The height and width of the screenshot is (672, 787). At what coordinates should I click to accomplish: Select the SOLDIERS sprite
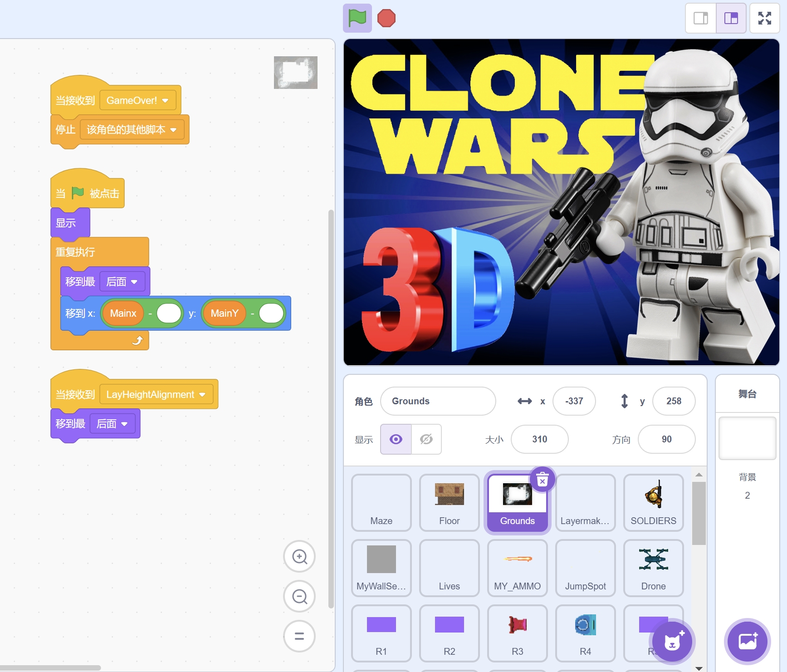pos(653,503)
